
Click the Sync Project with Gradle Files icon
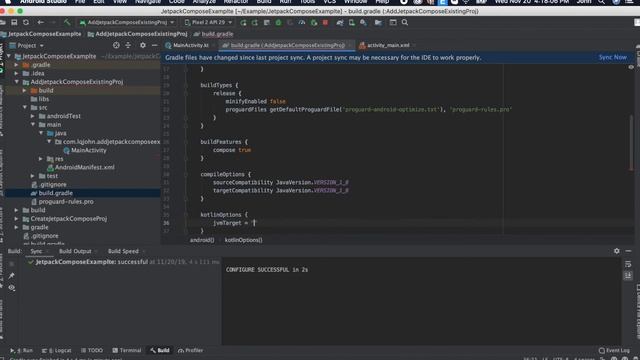[340, 22]
